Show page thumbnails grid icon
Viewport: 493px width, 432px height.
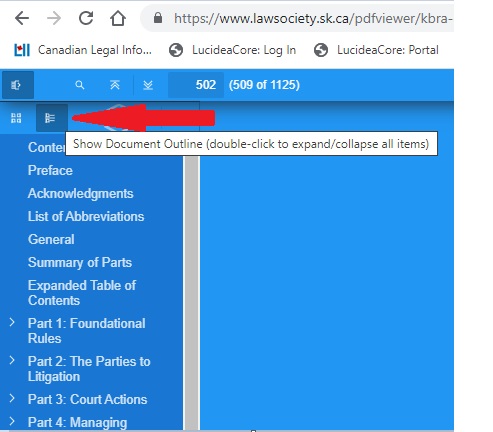(x=16, y=118)
